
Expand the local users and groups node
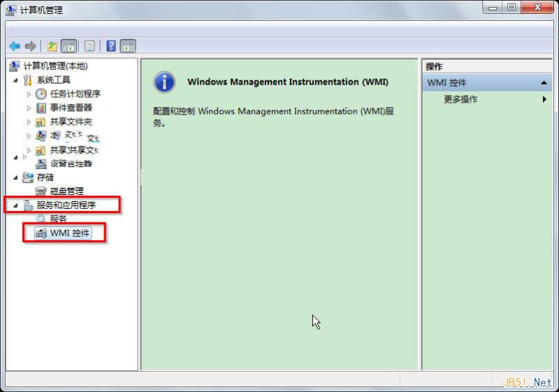point(29,136)
